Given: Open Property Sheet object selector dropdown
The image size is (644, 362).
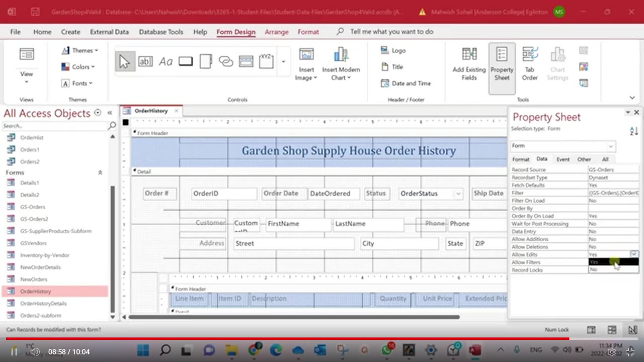Looking at the screenshot, I should (611, 146).
